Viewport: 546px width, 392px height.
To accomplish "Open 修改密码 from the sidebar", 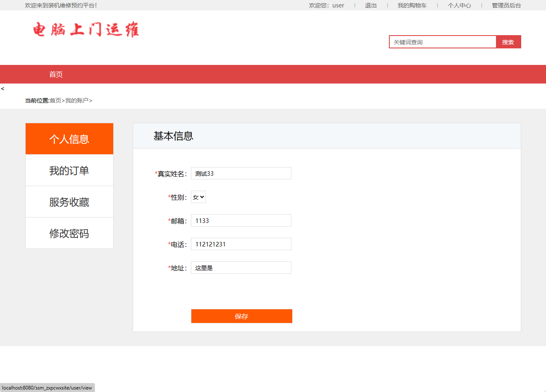I will pyautogui.click(x=69, y=233).
